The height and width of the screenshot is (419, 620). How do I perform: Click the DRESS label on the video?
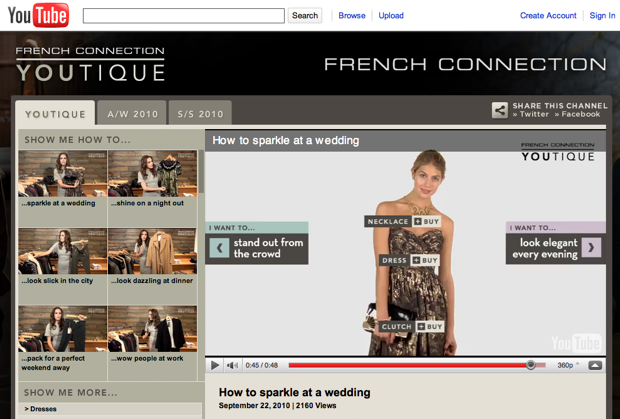pyautogui.click(x=394, y=260)
